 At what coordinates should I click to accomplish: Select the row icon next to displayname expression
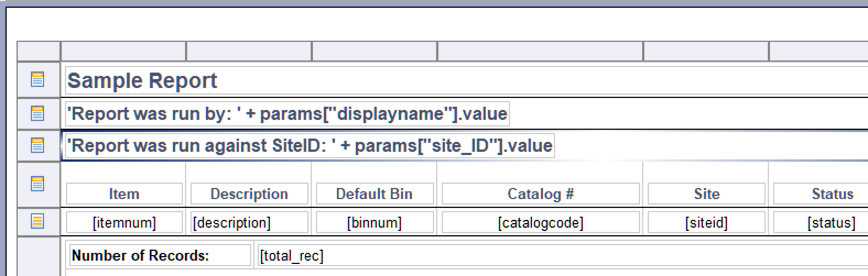[x=37, y=113]
